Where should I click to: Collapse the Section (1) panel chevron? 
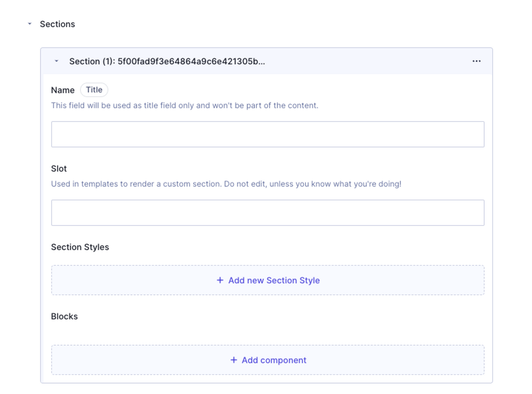[57, 61]
